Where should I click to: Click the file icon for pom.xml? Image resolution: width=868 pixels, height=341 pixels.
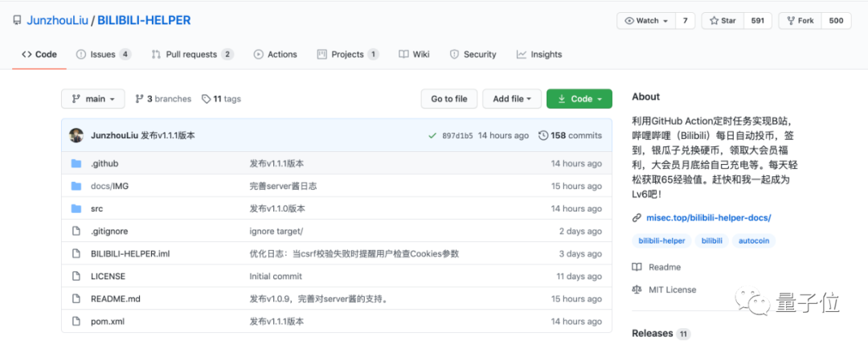(x=76, y=321)
